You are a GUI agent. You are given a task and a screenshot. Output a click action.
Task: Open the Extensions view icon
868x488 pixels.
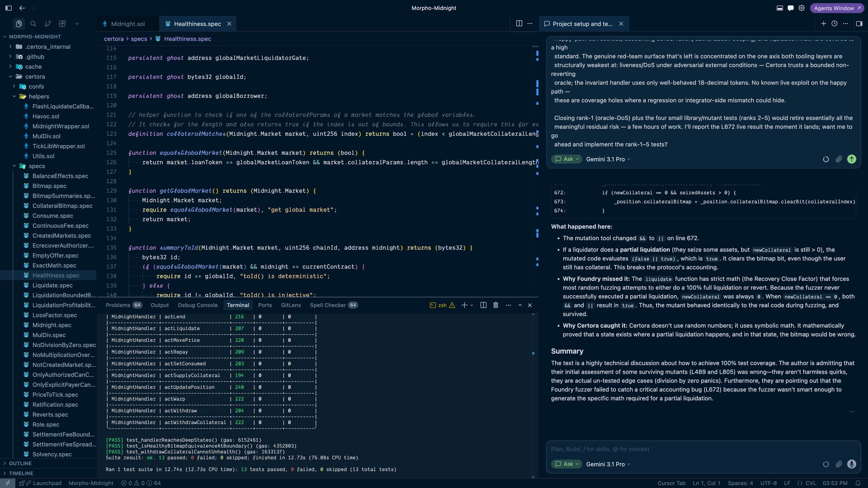(62, 24)
